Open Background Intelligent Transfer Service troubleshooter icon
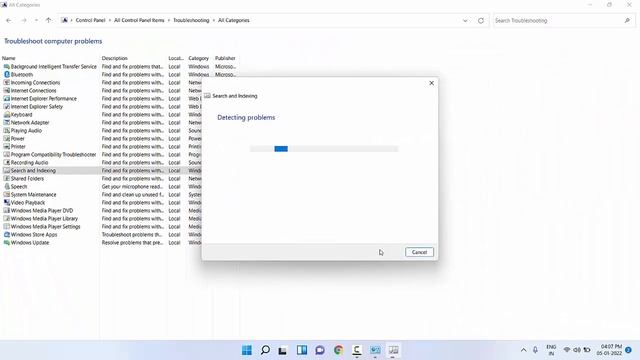This screenshot has width=640, height=360. click(x=7, y=67)
